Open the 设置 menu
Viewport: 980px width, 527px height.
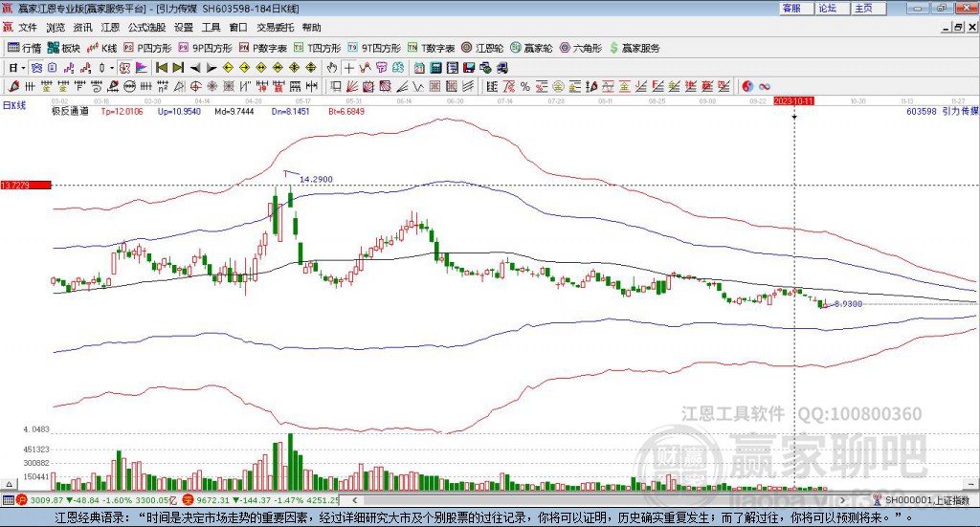[184, 28]
